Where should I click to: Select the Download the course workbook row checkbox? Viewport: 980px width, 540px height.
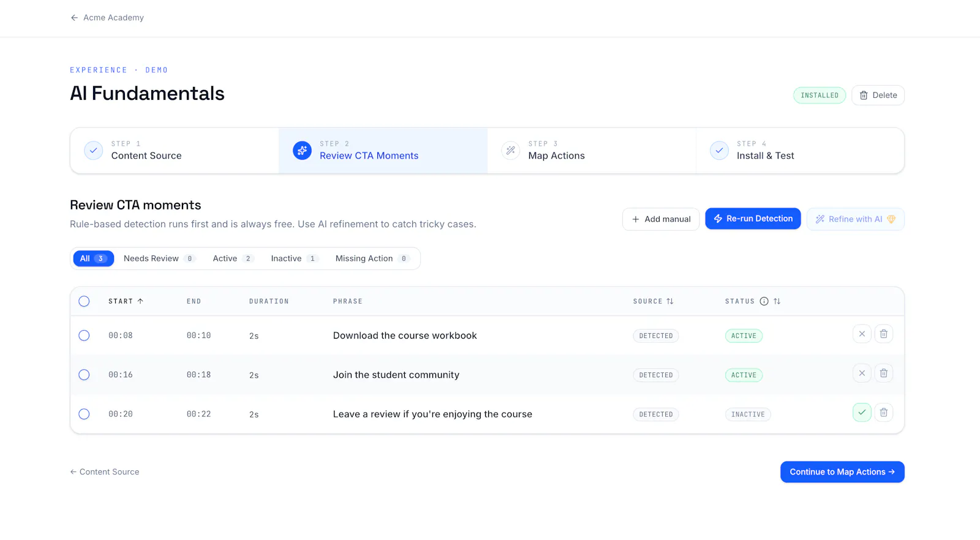click(x=84, y=336)
